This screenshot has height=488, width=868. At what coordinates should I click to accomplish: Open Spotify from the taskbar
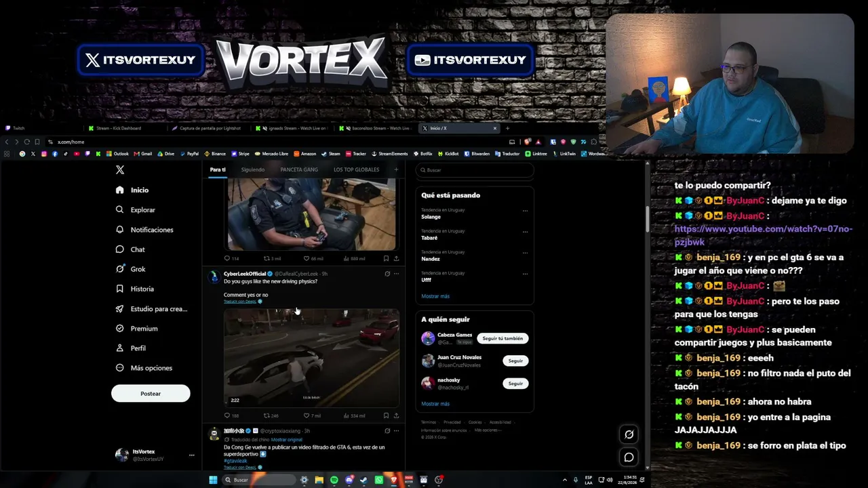click(x=334, y=480)
